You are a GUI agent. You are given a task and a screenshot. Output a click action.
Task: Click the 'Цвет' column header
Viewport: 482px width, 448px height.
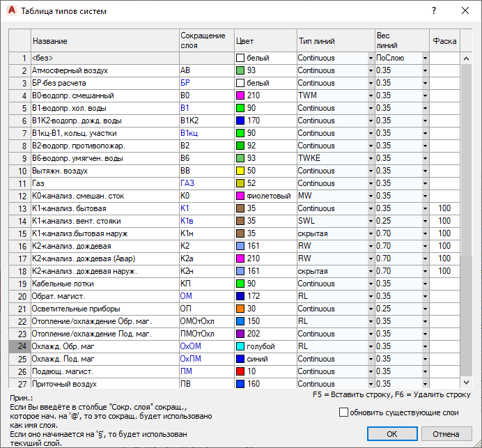265,41
